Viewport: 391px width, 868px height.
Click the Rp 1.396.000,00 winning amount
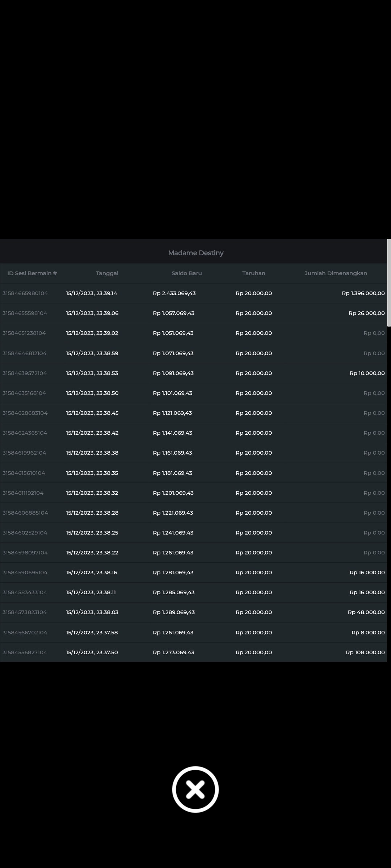(363, 293)
